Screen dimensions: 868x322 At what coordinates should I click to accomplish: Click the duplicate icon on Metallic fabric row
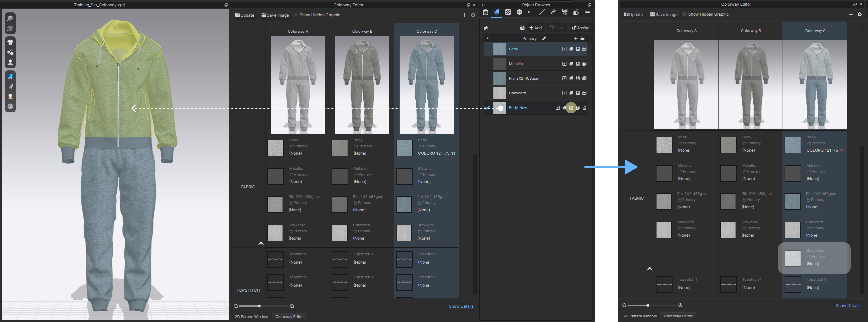point(584,64)
